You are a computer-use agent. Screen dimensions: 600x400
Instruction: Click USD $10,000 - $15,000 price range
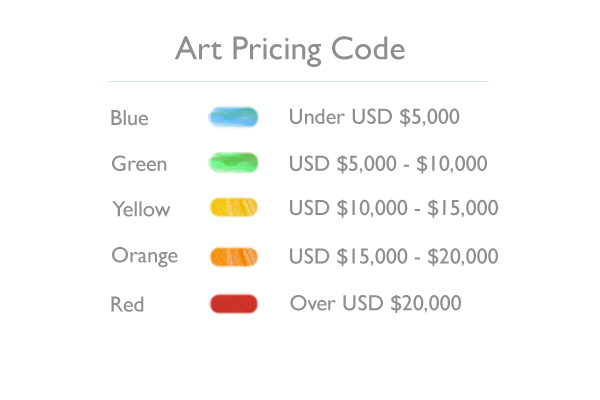393,208
